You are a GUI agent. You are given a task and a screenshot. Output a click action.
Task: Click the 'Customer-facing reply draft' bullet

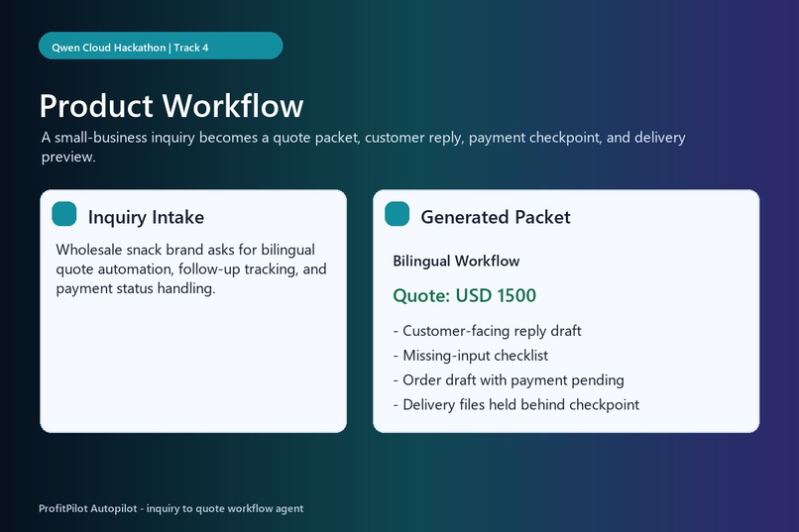[x=487, y=331]
